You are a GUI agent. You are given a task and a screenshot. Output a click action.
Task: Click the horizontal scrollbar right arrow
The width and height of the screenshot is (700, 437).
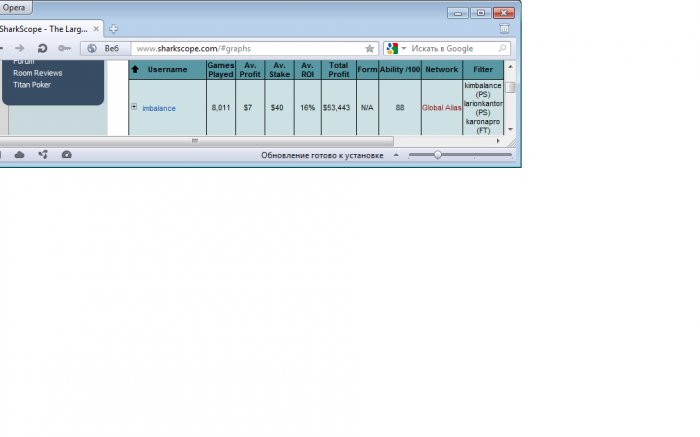pos(498,141)
